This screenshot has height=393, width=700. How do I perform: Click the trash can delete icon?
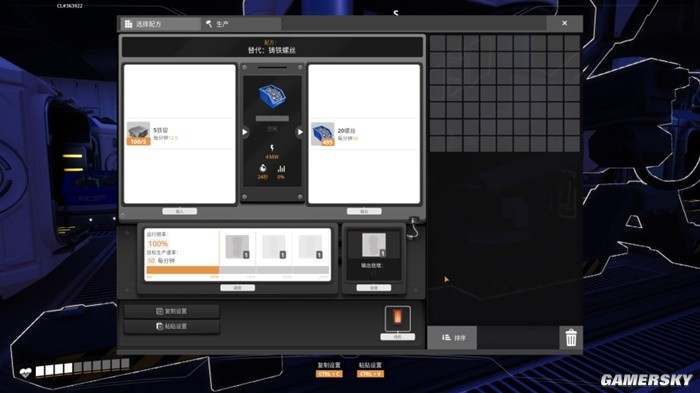pyautogui.click(x=571, y=338)
